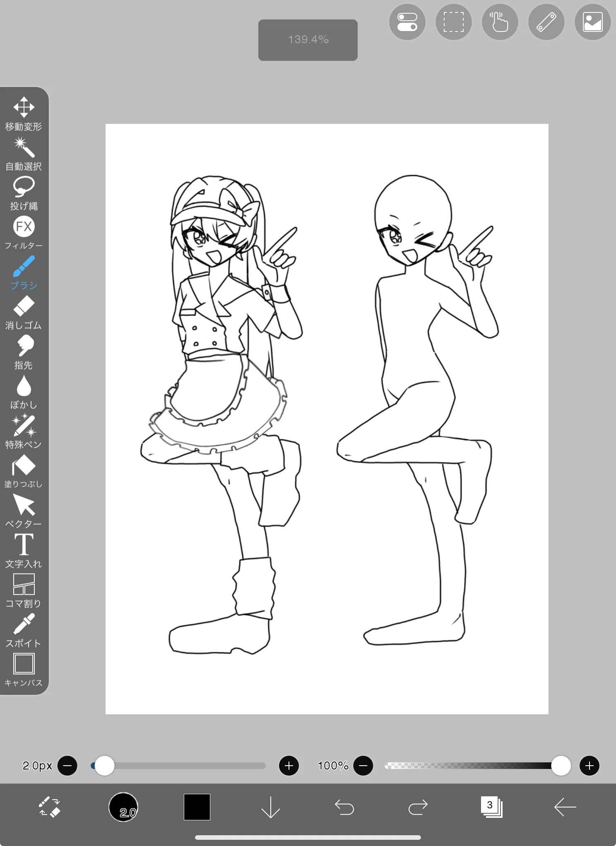Open the layers panel showing 3
This screenshot has width=616, height=846.
[x=491, y=807]
